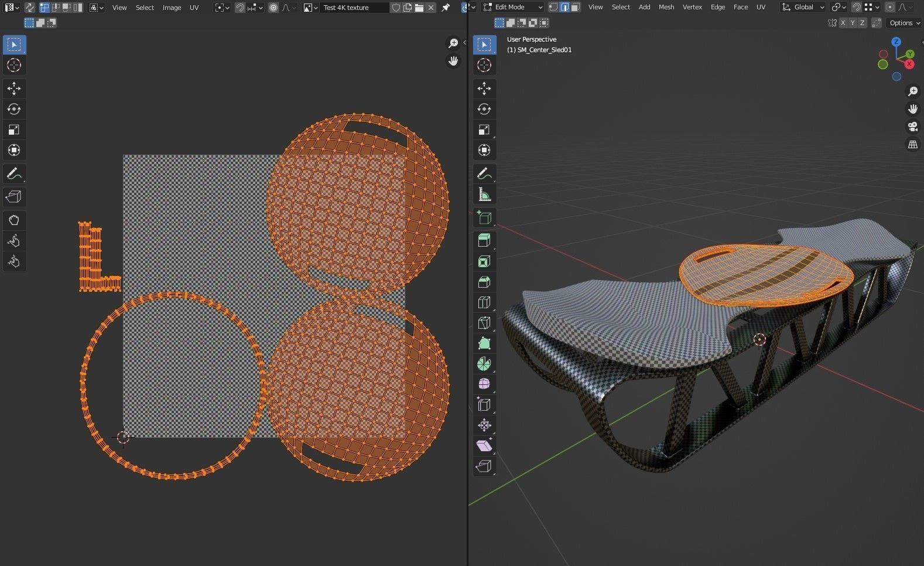924x566 pixels.
Task: Open the UV sticky selection mode dropdown
Action: (x=97, y=8)
